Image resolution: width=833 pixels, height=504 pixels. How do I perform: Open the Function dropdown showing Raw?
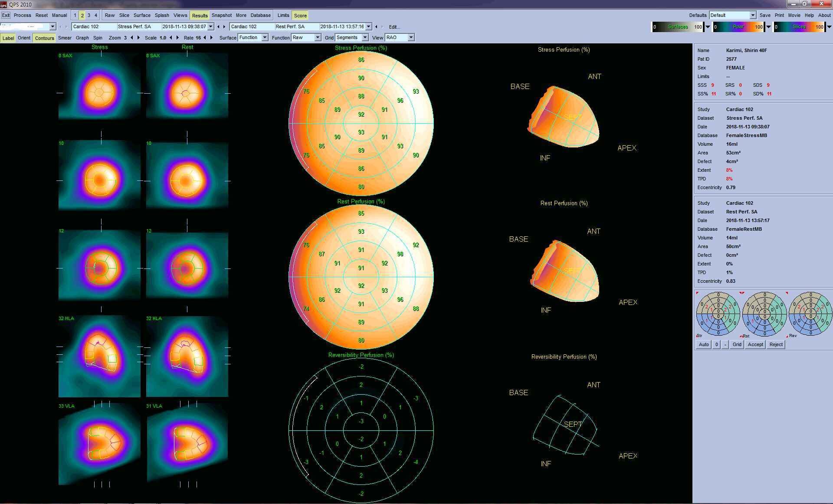(306, 38)
